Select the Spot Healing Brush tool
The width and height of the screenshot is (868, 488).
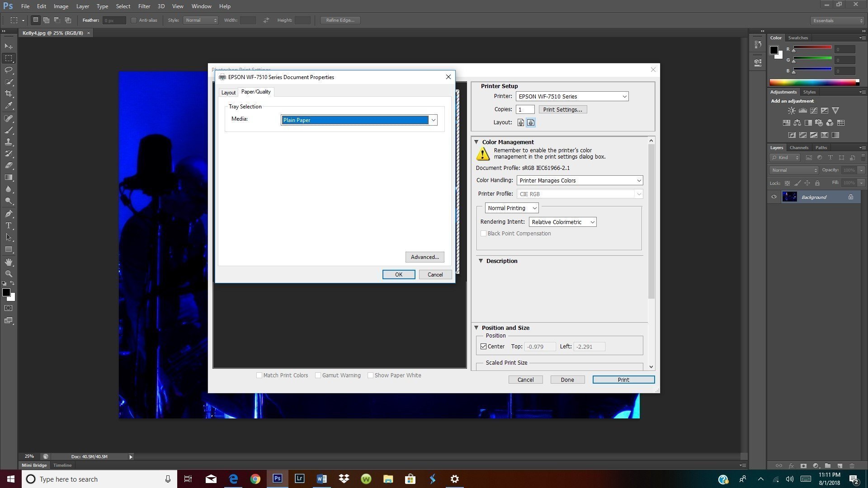(9, 118)
